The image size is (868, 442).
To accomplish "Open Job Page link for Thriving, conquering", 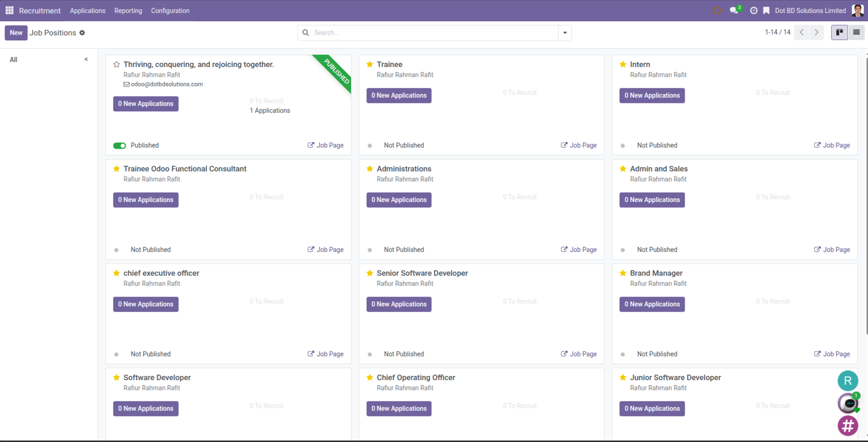I will [325, 145].
